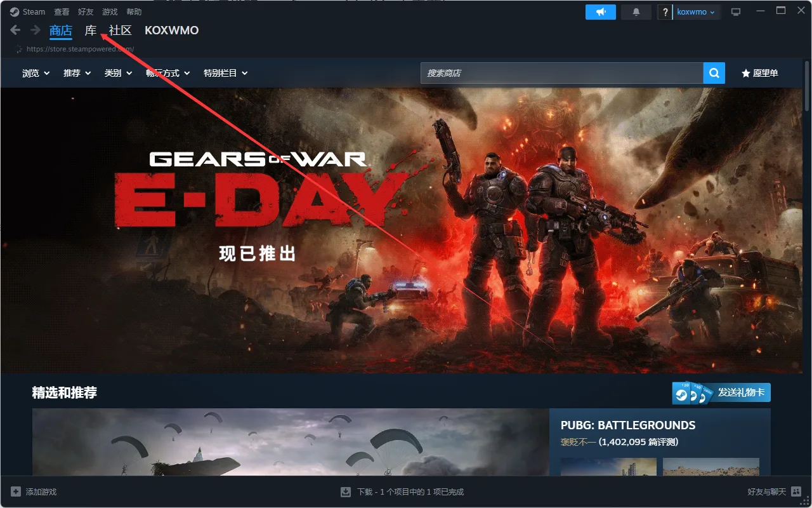Screen dimensions: 812x508
Task: Click in the 搜索商店 search field
Action: pos(562,73)
